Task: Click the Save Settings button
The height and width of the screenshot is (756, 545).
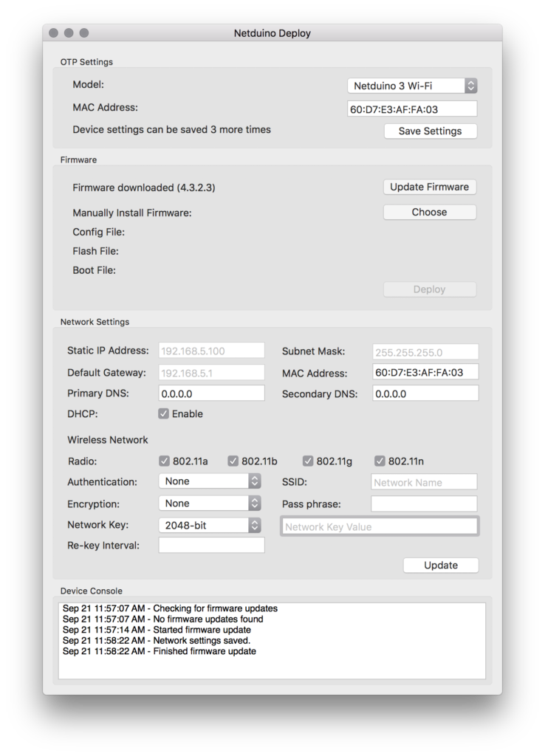Action: click(431, 131)
